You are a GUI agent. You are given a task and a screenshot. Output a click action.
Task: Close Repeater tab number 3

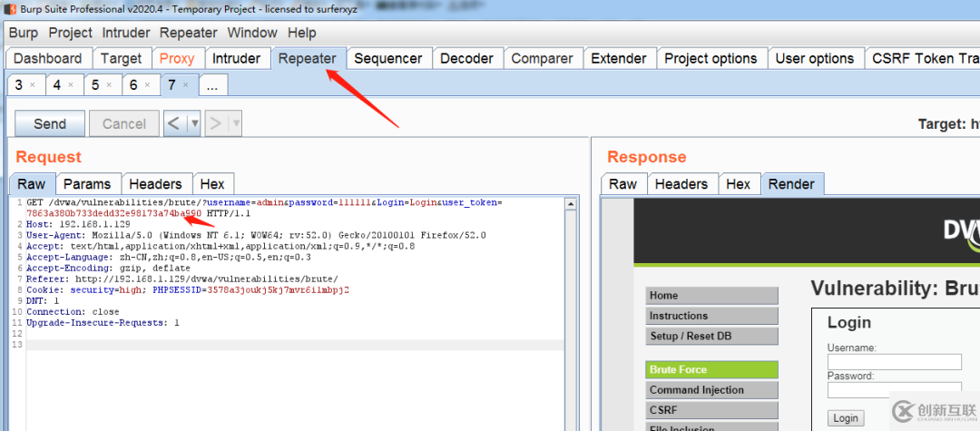coord(33,85)
